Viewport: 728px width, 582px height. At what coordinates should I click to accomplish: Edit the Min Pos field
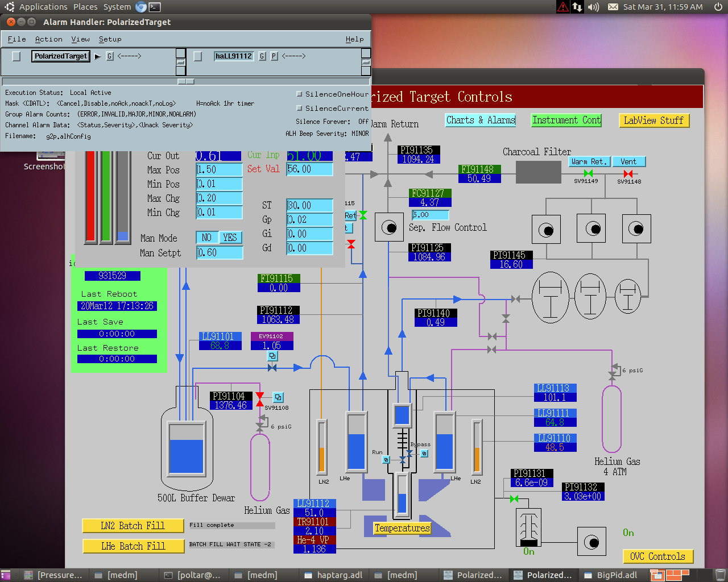tap(220, 184)
